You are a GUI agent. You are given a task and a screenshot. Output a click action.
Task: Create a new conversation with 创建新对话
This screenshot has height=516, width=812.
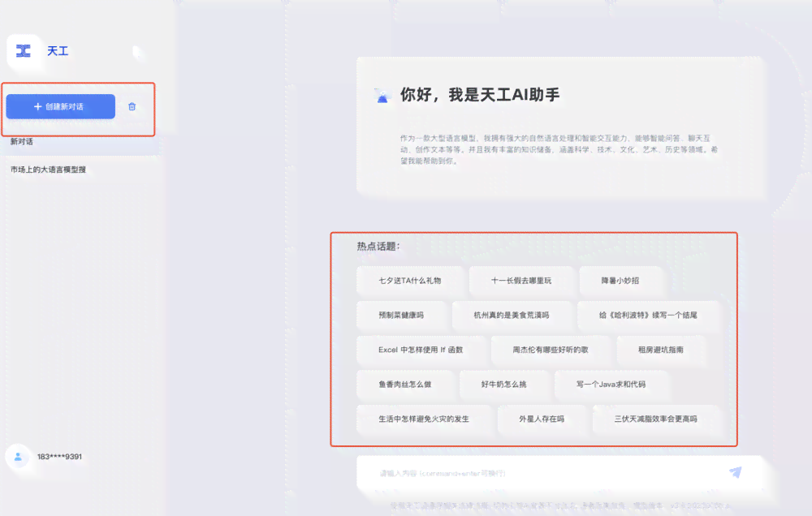coord(61,106)
